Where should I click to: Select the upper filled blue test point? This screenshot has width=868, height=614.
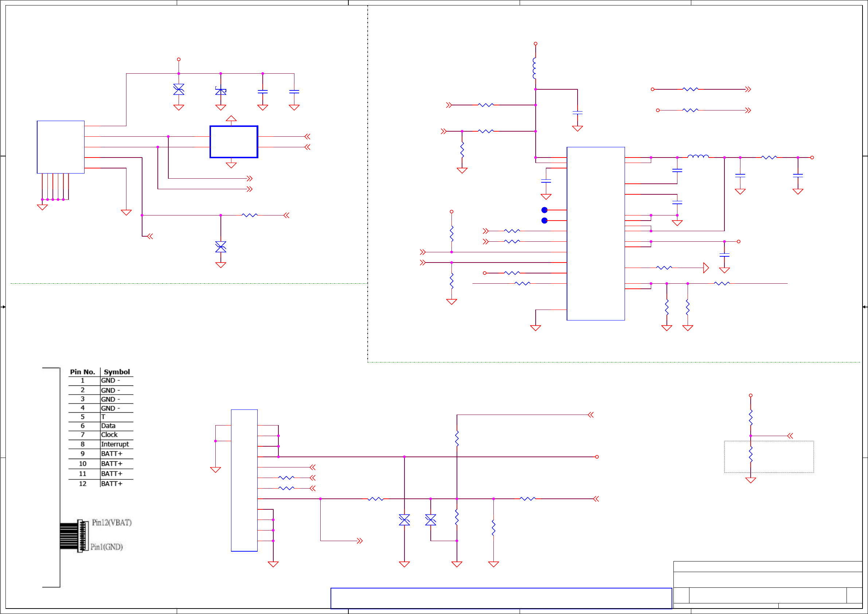click(544, 210)
